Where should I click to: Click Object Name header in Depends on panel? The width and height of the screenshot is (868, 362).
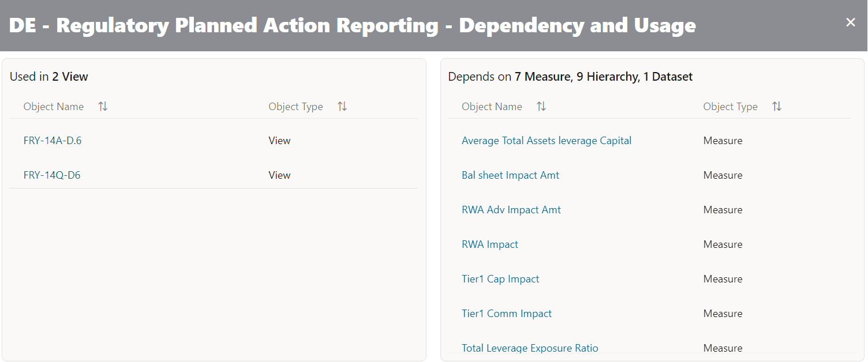(492, 107)
